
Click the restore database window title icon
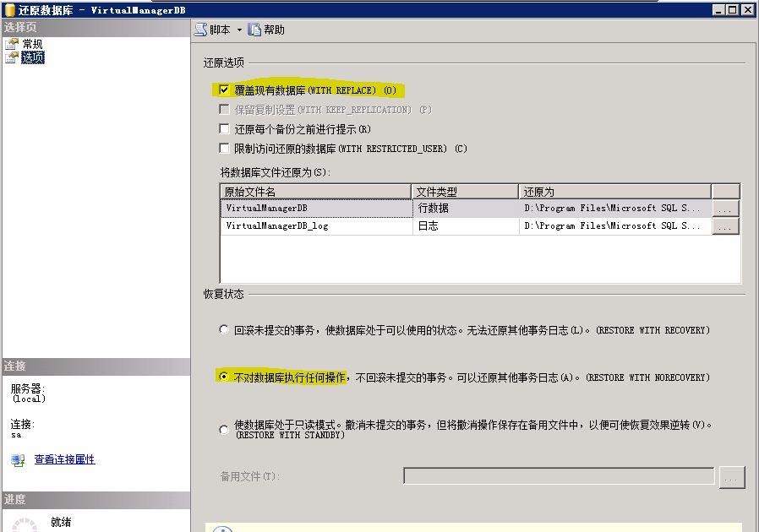pyautogui.click(x=8, y=9)
